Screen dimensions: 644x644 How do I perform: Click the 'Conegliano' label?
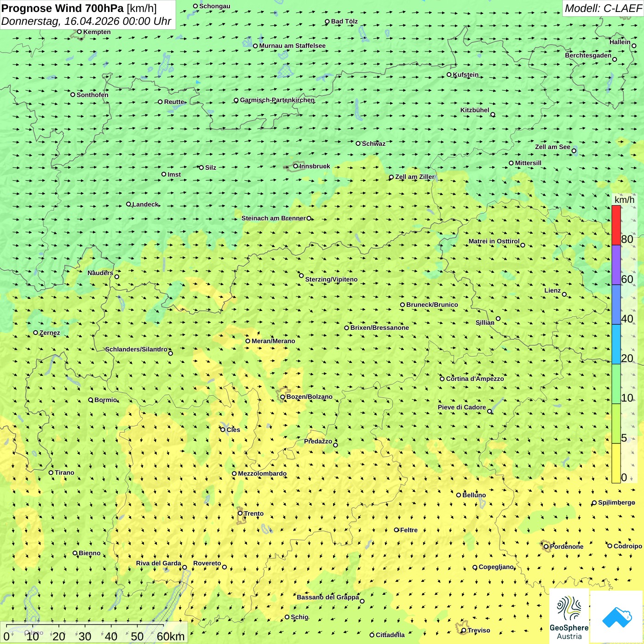tap(496, 567)
